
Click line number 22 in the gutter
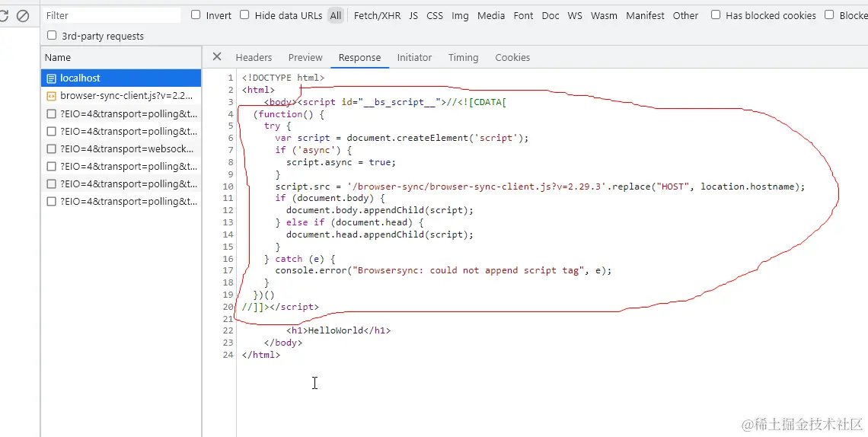point(228,330)
